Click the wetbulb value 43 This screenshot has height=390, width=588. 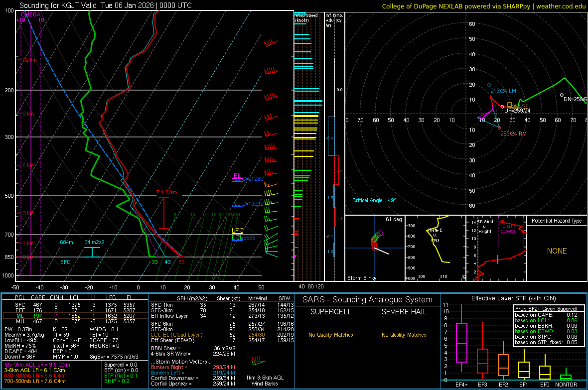(167, 262)
